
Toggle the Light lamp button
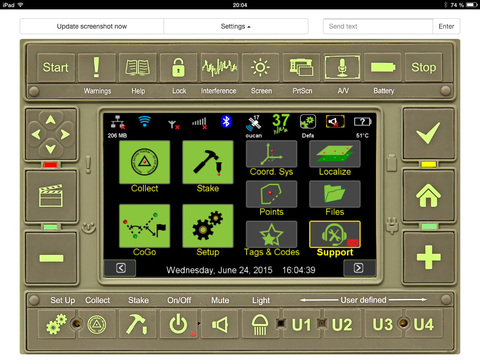pyautogui.click(x=260, y=324)
